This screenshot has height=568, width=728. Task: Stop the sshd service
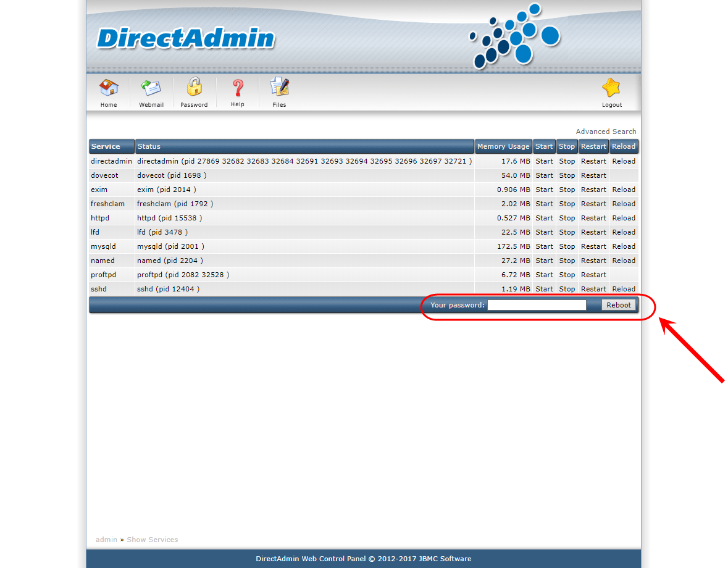coord(567,289)
